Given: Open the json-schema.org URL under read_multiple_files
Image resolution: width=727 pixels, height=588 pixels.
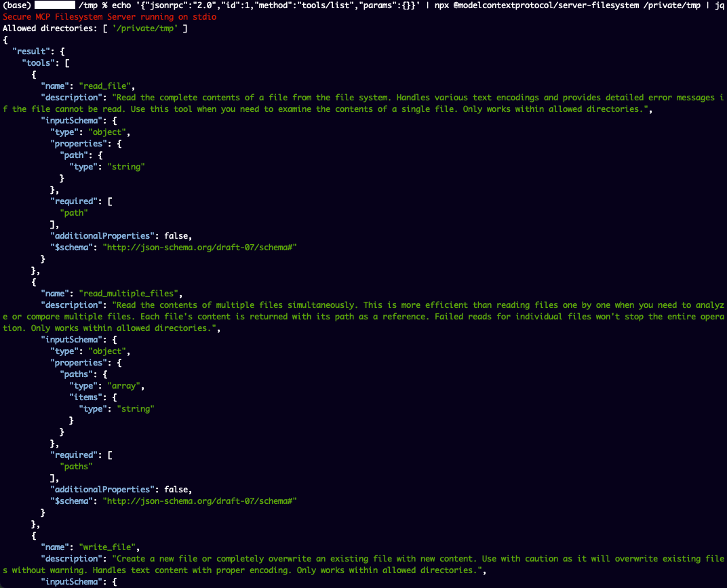Looking at the screenshot, I should (x=199, y=501).
